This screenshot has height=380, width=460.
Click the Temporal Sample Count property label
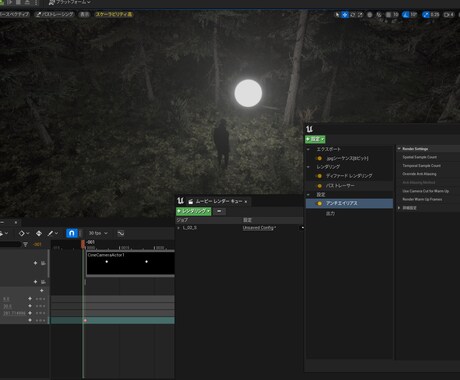[421, 166]
